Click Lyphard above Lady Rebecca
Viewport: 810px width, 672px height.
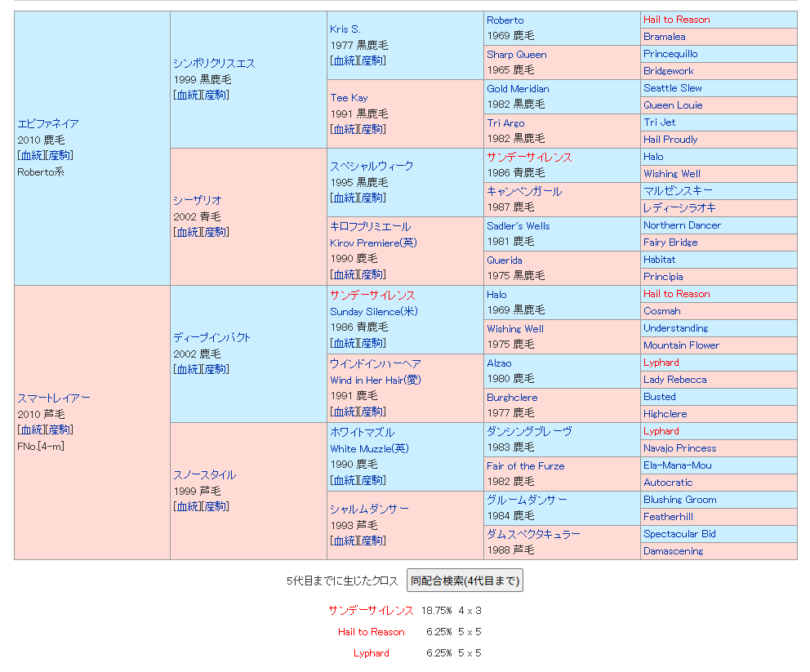click(x=661, y=363)
